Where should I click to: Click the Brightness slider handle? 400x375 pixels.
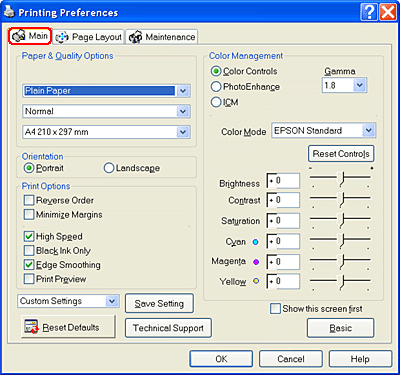341,179
